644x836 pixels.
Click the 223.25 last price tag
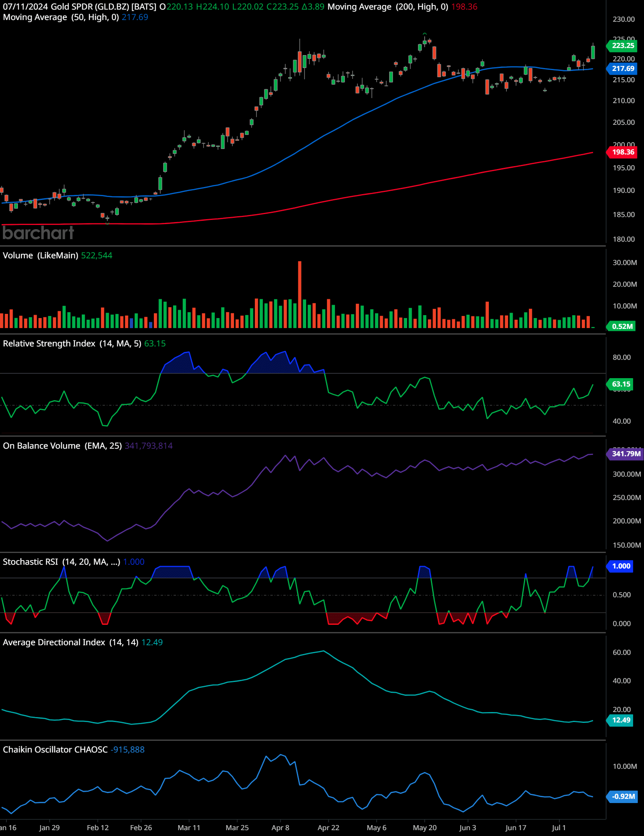pyautogui.click(x=622, y=45)
